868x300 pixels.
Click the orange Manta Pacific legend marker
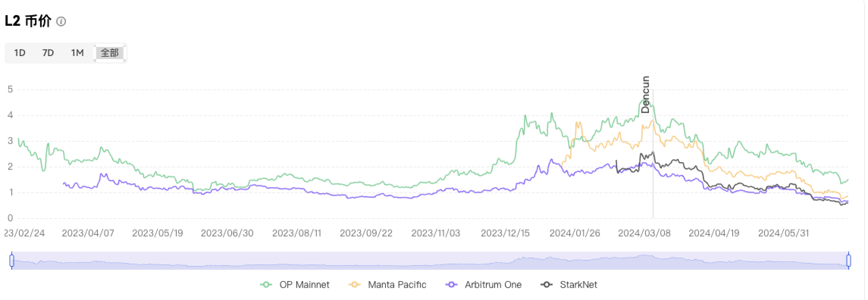pos(355,284)
